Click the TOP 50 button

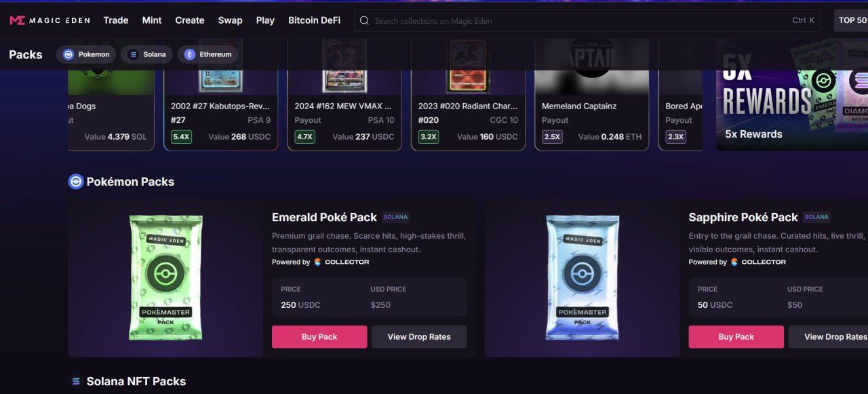click(x=852, y=20)
